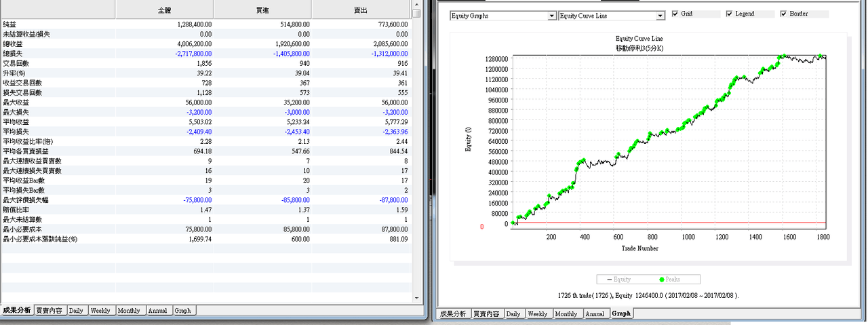868x325 pixels.
Task: Select the value 881.09
Action: click(398, 239)
